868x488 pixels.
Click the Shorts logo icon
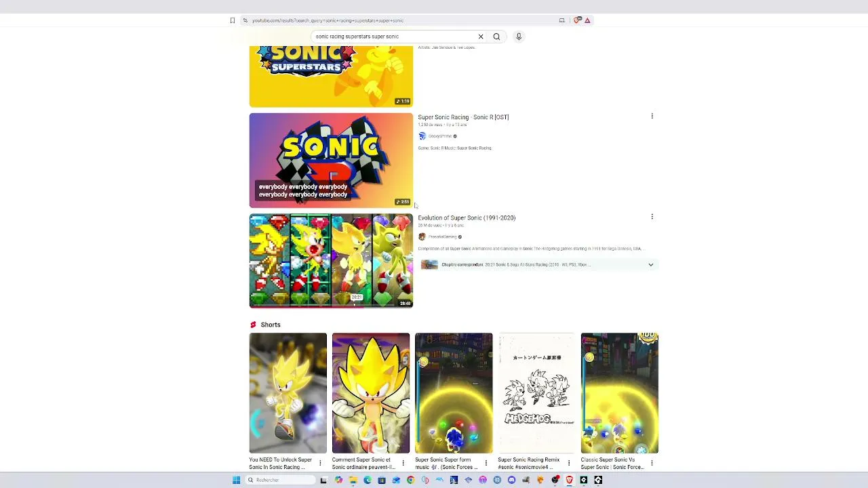(x=253, y=325)
